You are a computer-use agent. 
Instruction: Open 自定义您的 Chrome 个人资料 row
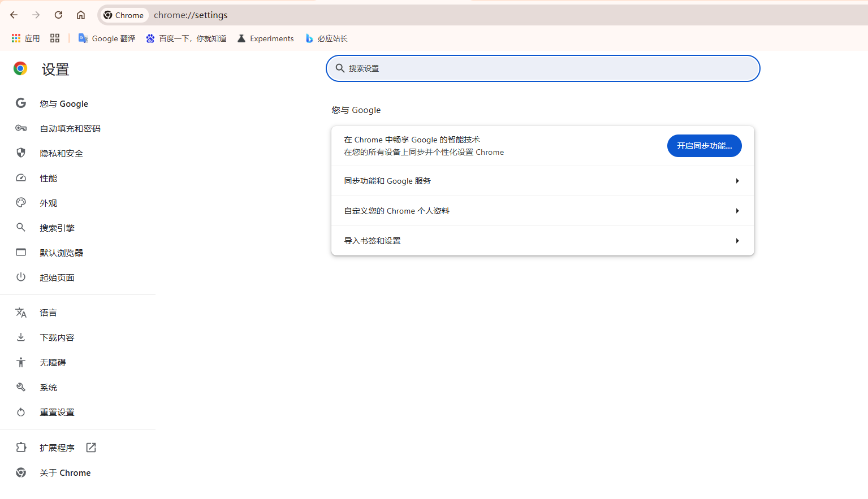pyautogui.click(x=543, y=211)
